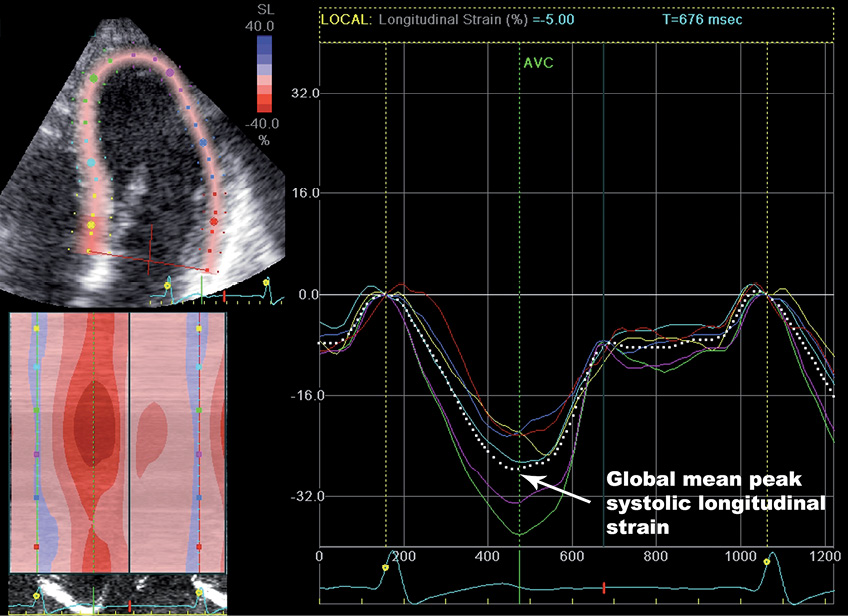
Task: Select the large purple segment dot near apex
Action: pos(169,71)
